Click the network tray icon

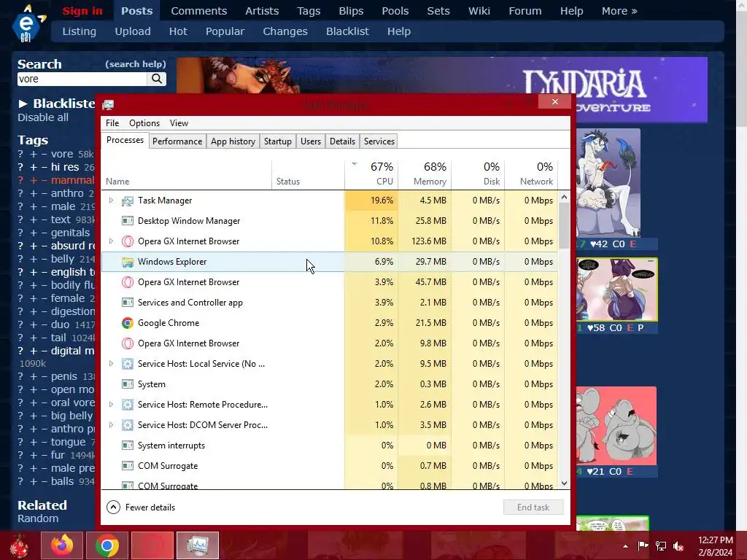point(661,546)
